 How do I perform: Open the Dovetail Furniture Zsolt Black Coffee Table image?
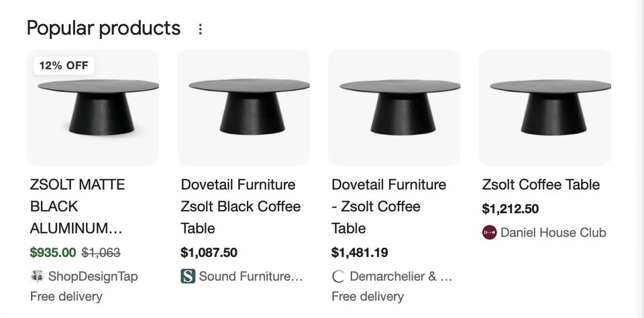tap(244, 107)
